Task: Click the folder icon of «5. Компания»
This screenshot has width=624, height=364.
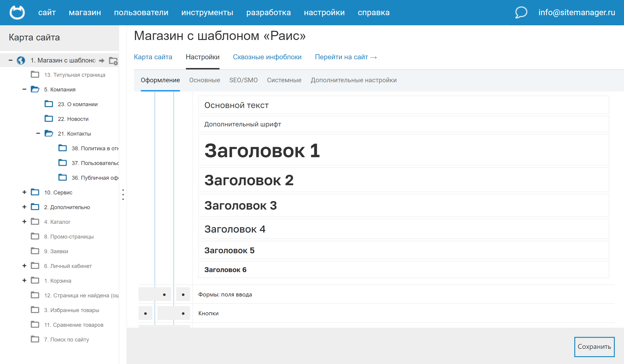Action: point(35,89)
